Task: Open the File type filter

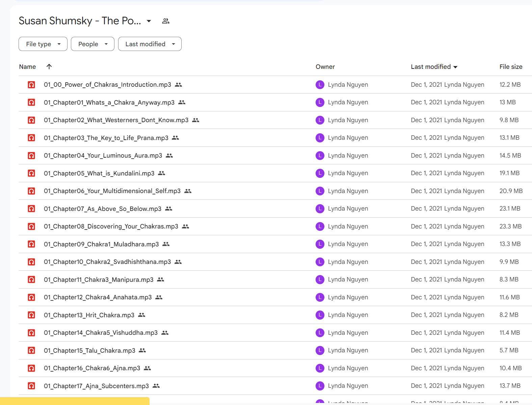Action: point(43,44)
